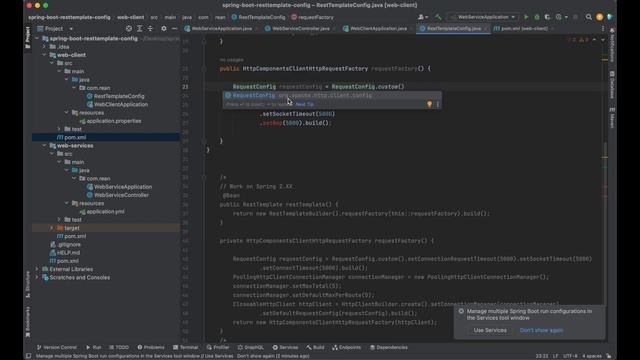Click the light bulb icon in completion popup

pyautogui.click(x=429, y=104)
